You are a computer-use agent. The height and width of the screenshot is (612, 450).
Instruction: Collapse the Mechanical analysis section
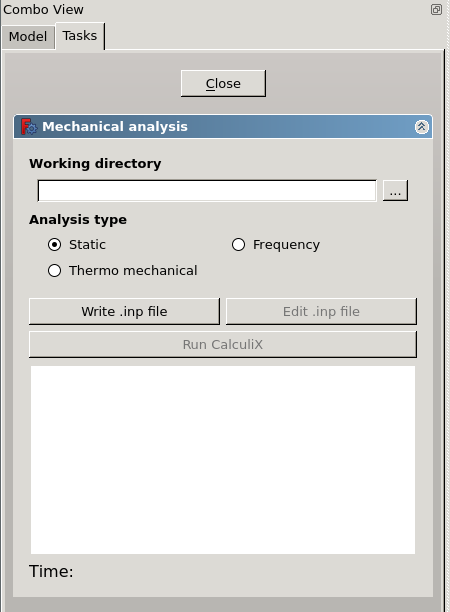(x=422, y=127)
